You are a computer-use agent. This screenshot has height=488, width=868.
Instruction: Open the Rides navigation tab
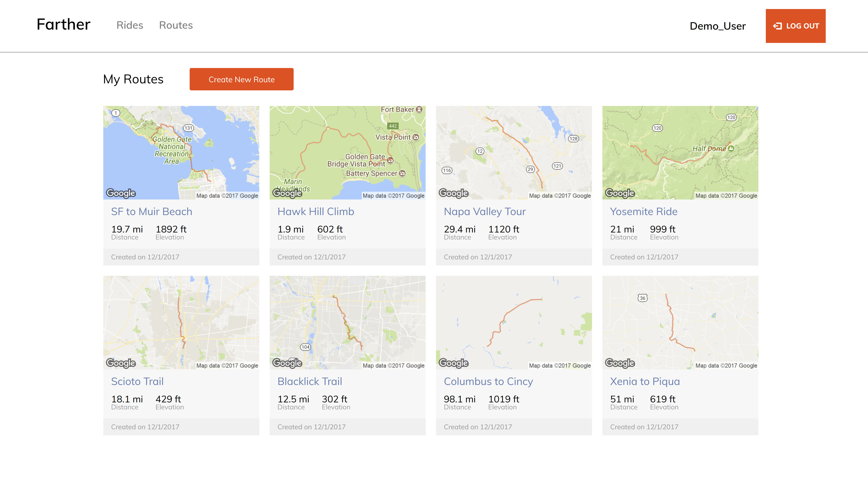[x=130, y=25]
